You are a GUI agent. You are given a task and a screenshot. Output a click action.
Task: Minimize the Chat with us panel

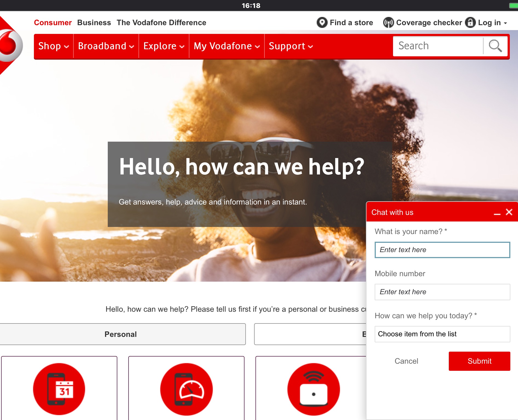tap(497, 214)
